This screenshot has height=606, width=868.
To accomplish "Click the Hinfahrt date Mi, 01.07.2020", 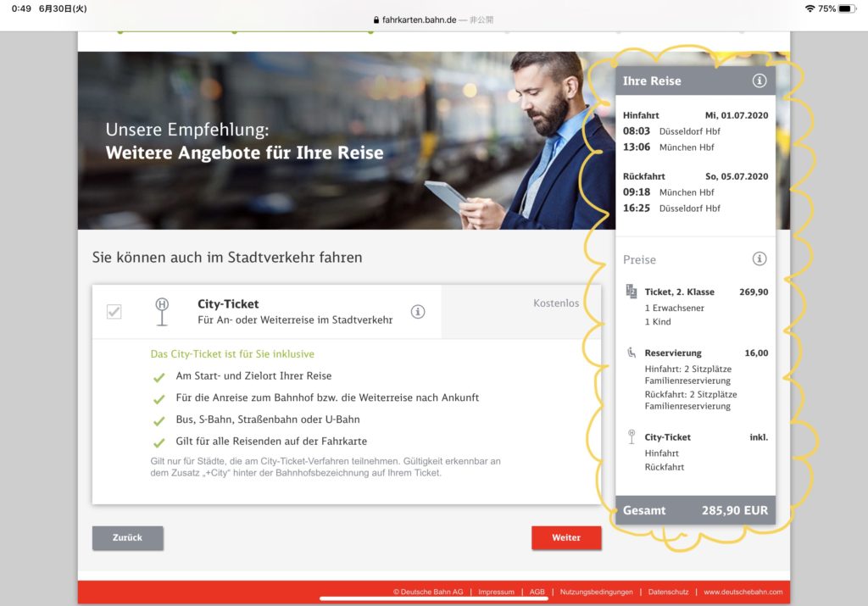I will click(737, 115).
